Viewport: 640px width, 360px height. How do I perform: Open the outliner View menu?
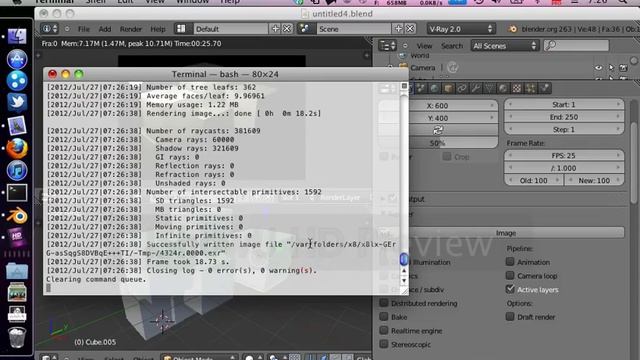point(424,46)
